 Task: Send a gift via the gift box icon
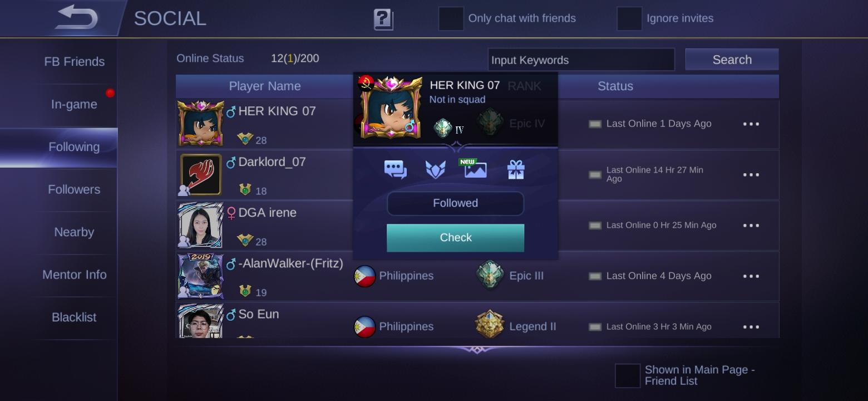pos(516,169)
